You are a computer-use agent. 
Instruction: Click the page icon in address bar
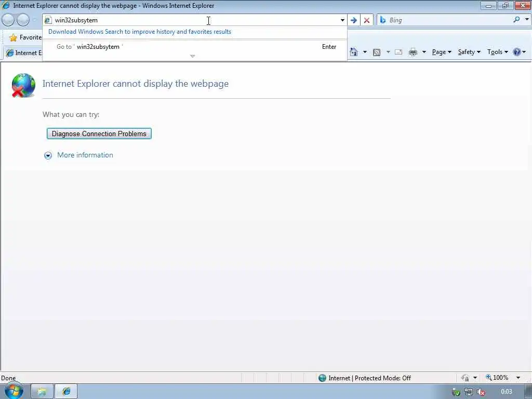point(48,20)
